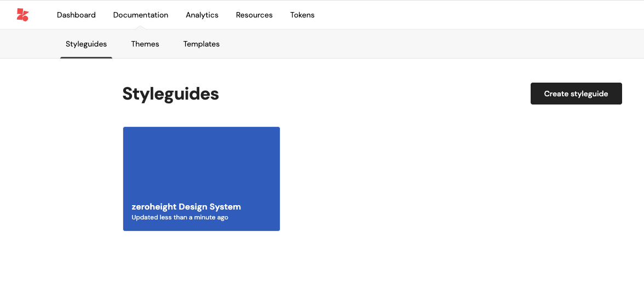The image size is (644, 296).
Task: Open the Resources navigation item
Action: click(254, 15)
